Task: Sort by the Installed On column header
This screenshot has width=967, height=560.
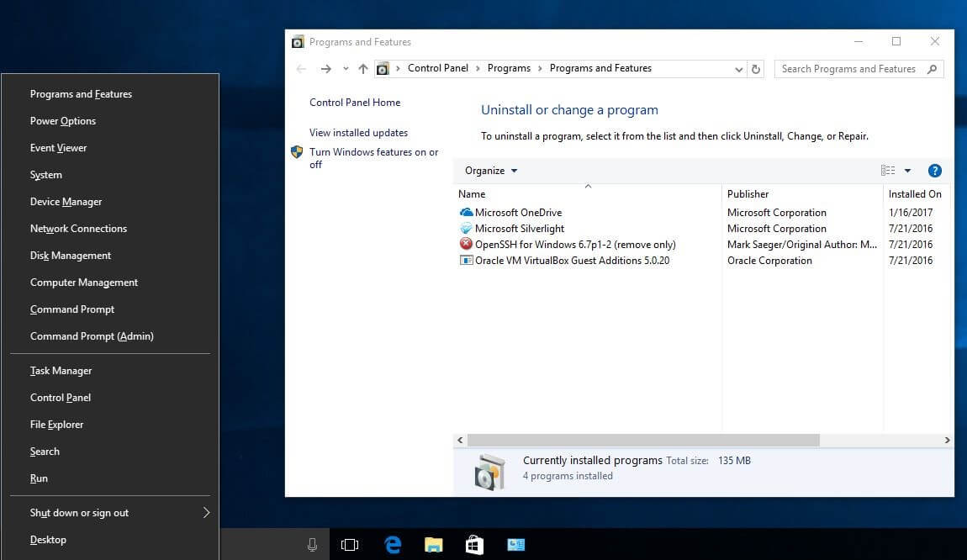Action: pyautogui.click(x=917, y=193)
